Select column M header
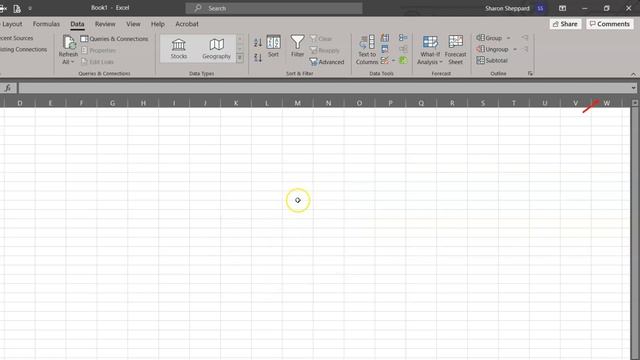This screenshot has height=360, width=640. (298, 103)
